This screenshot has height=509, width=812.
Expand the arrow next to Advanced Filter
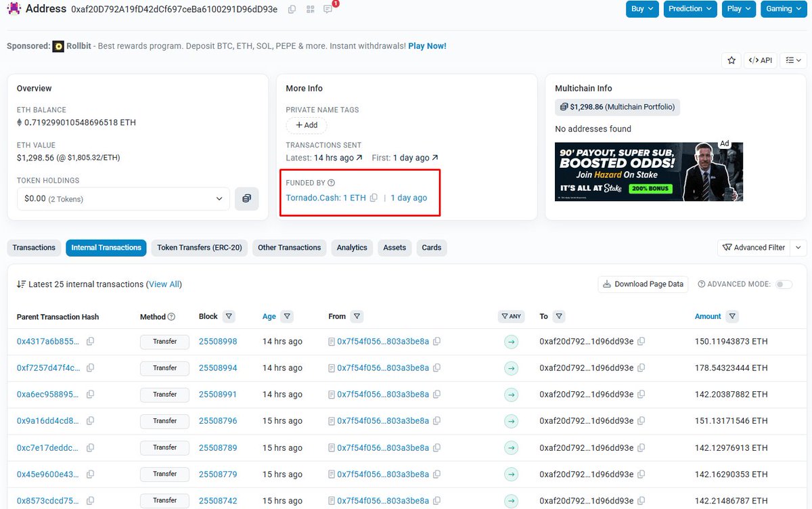798,248
